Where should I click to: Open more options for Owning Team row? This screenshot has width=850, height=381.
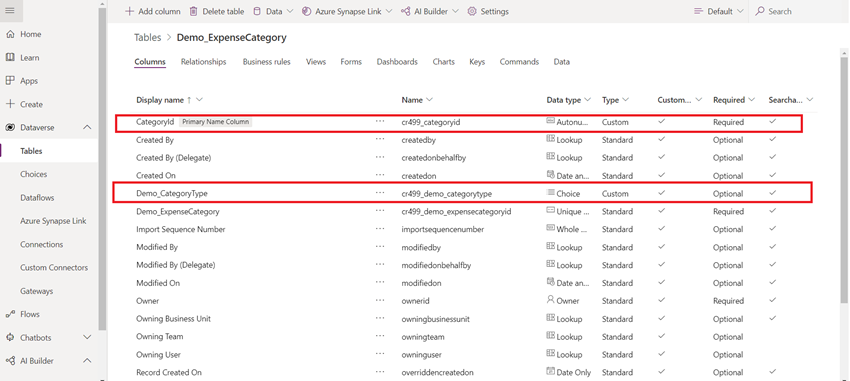[380, 336]
